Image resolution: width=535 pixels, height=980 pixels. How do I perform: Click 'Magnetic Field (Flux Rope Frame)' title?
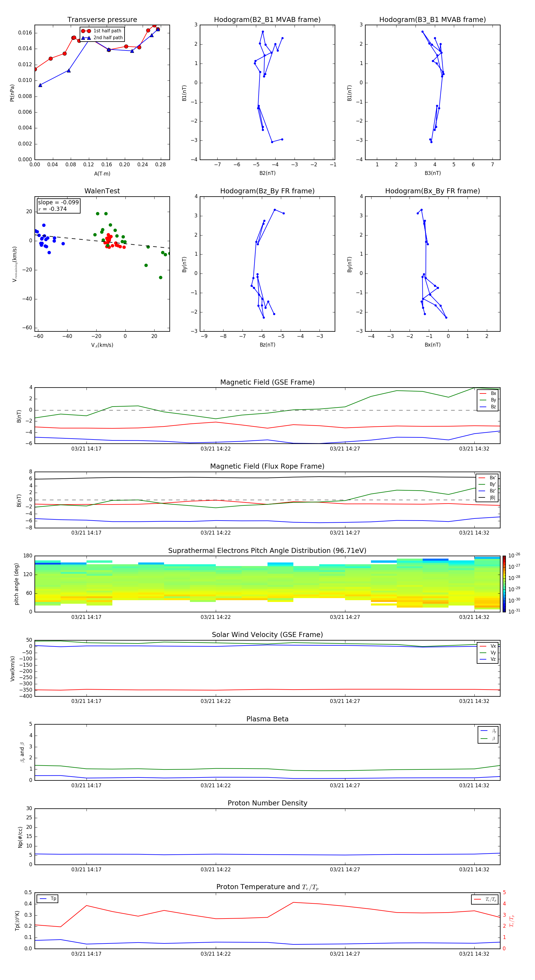coord(267,467)
